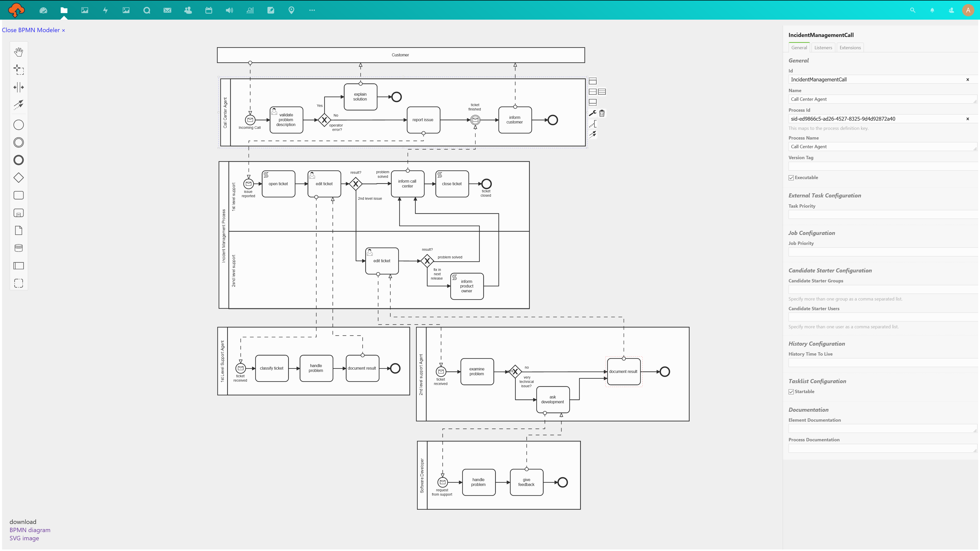Select the 'validate problem description' task
This screenshot has height=551, width=980.
286,120
